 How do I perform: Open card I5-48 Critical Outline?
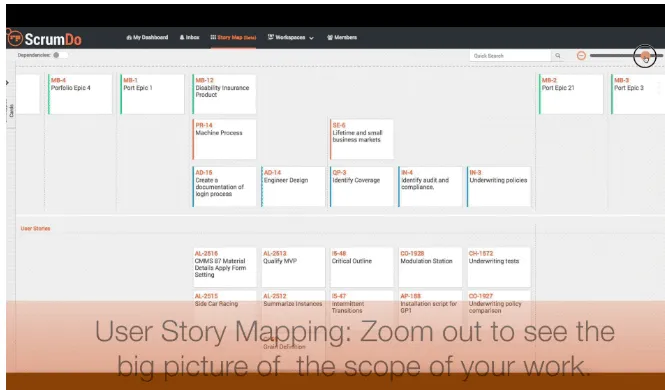pyautogui.click(x=362, y=267)
